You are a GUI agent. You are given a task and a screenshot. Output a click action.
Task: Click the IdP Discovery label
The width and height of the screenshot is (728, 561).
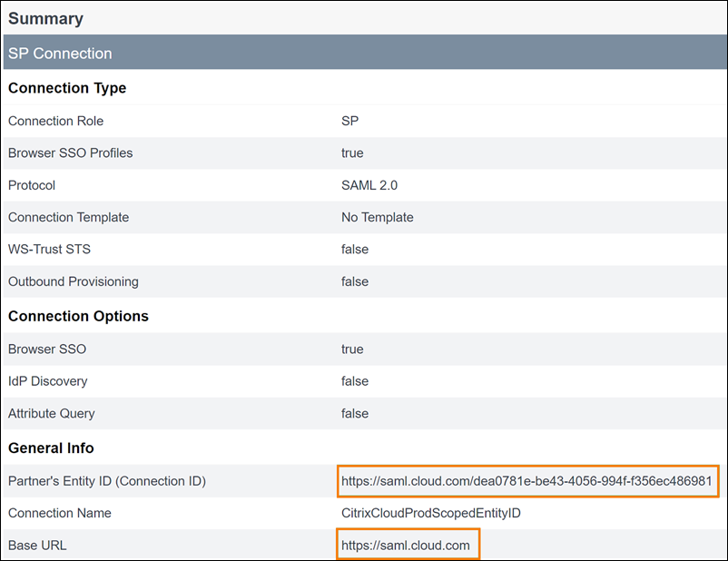tap(47, 381)
